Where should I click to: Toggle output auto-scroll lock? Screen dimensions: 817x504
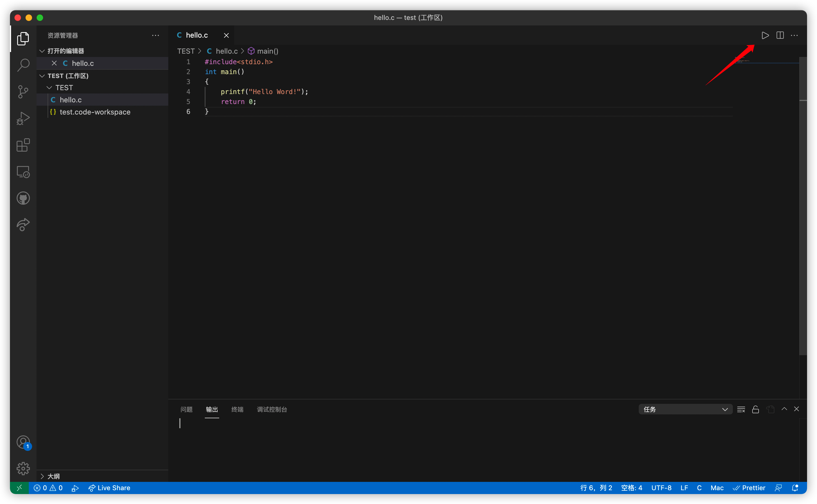pyautogui.click(x=756, y=409)
